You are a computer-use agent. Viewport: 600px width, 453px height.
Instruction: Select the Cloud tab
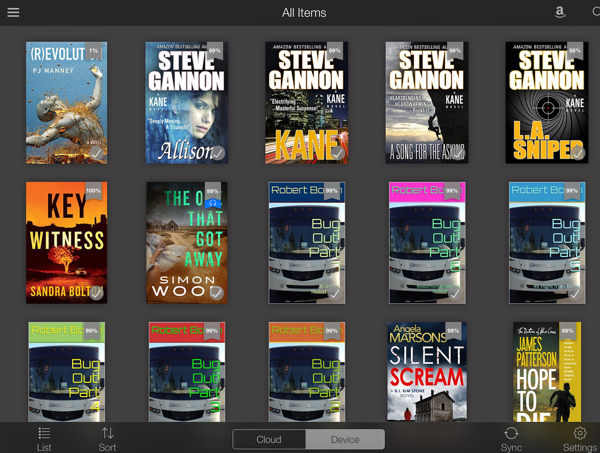pyautogui.click(x=269, y=439)
